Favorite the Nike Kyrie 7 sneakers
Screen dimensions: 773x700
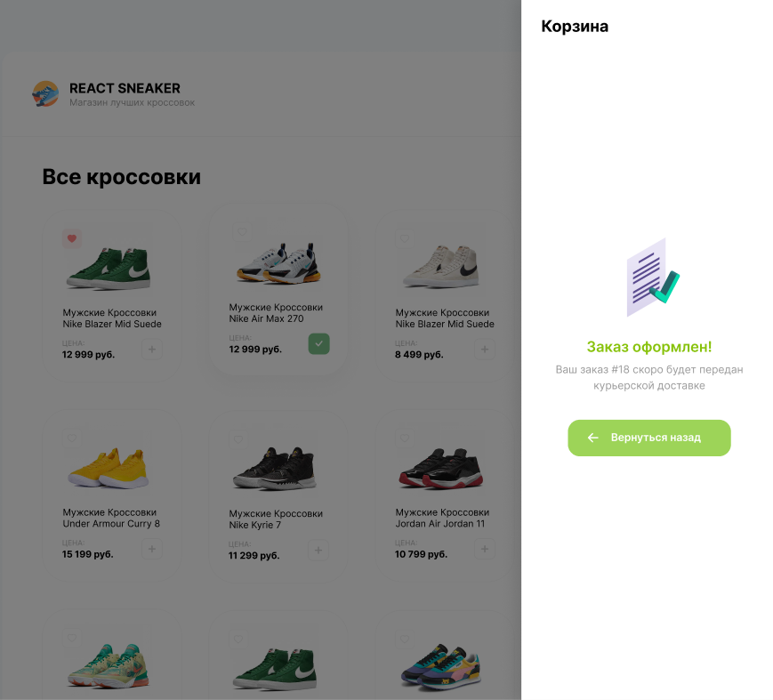(x=238, y=439)
